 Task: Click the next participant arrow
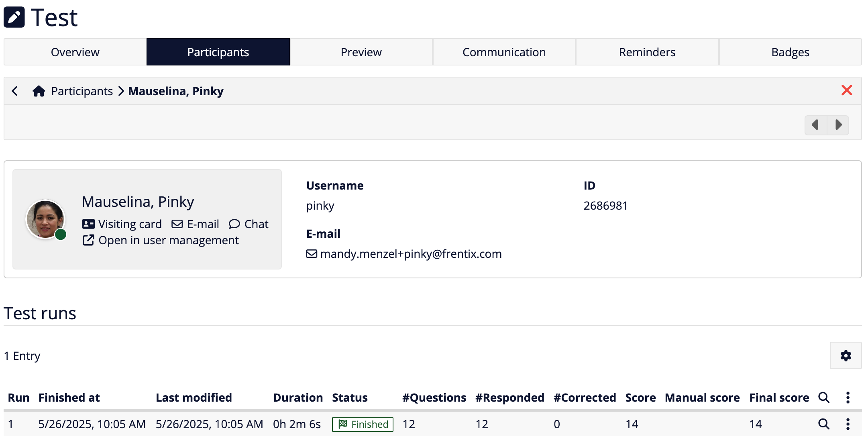(838, 125)
